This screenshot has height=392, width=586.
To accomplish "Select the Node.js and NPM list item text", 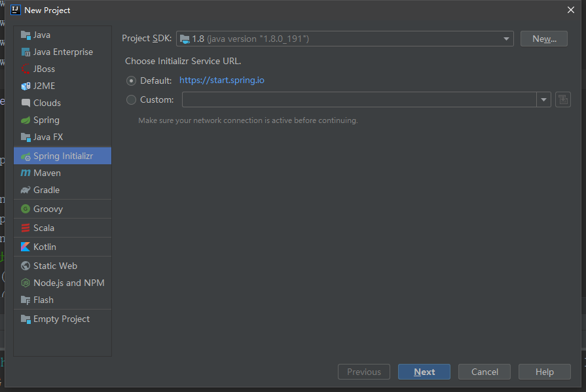I will (69, 283).
